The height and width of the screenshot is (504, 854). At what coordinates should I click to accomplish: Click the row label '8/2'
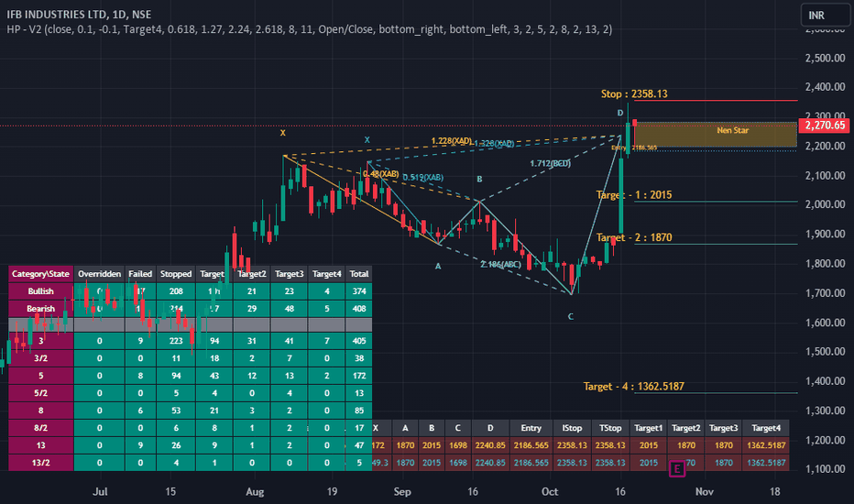pos(41,428)
